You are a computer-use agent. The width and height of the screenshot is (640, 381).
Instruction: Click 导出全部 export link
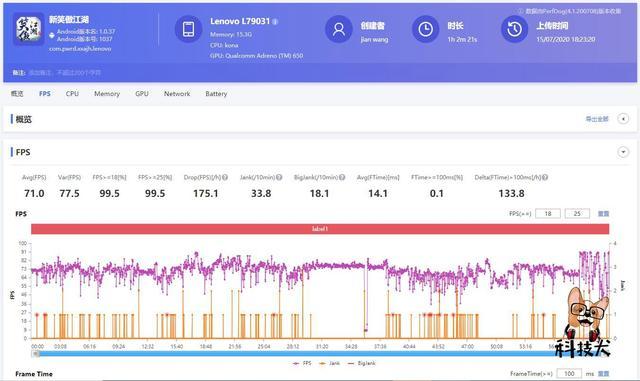(x=597, y=119)
